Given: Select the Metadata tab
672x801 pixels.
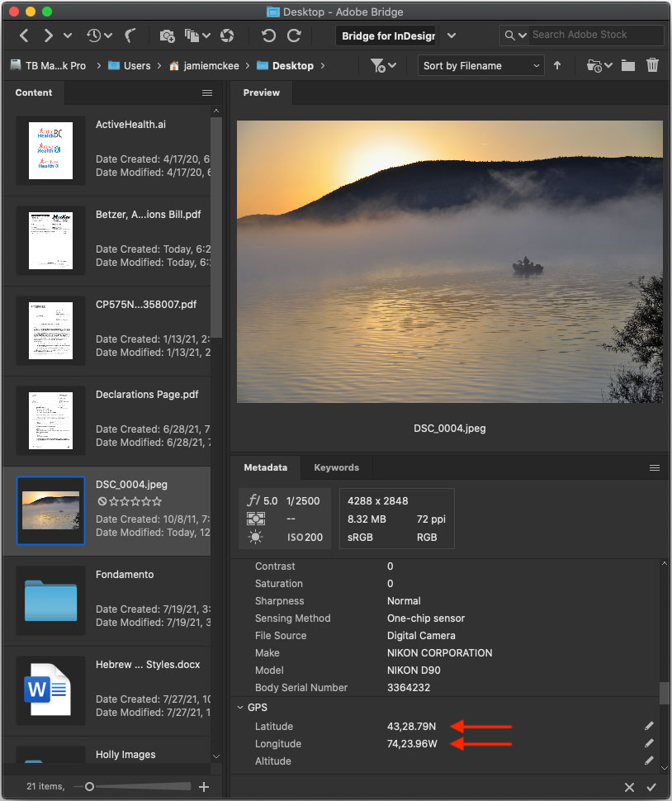Looking at the screenshot, I should 265,467.
